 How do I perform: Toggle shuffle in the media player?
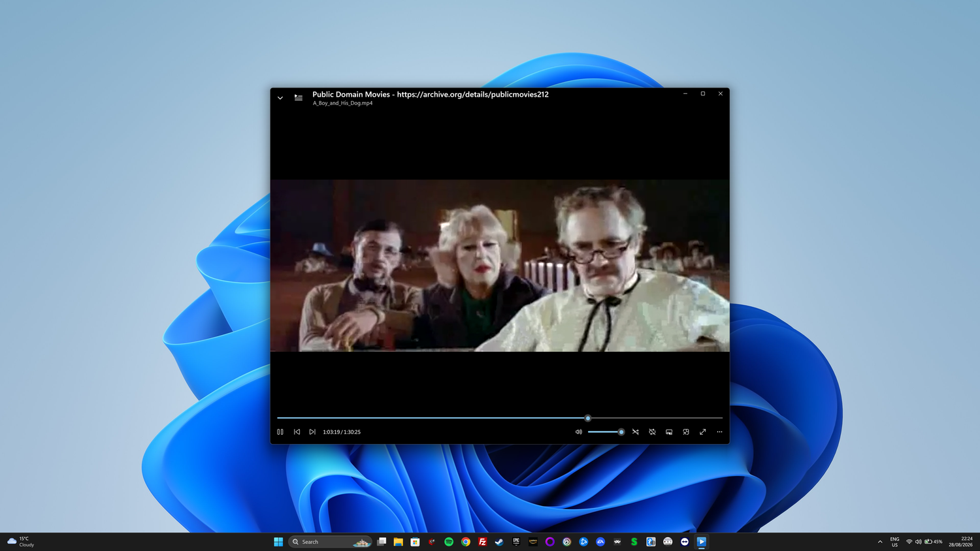(635, 432)
